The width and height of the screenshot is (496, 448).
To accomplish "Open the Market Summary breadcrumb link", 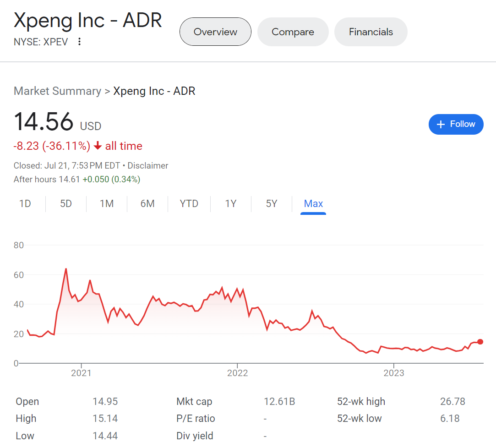I will (x=57, y=91).
